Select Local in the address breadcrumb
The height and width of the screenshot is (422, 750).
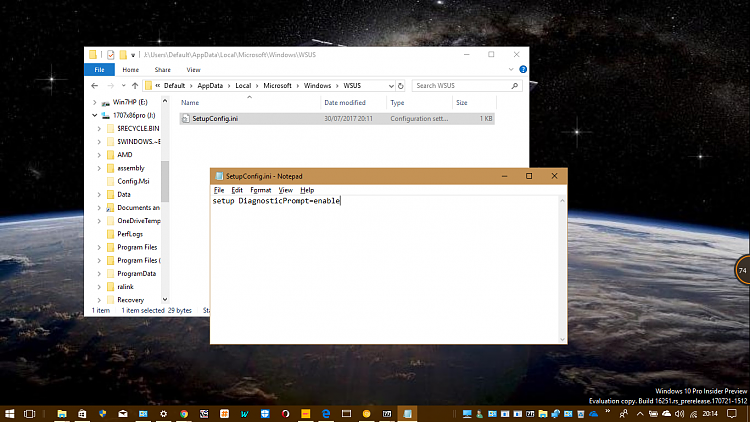(x=243, y=86)
